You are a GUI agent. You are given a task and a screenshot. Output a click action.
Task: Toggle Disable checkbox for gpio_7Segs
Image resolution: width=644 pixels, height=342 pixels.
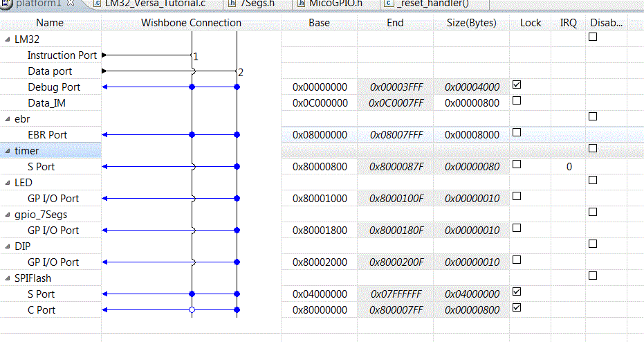click(x=593, y=212)
